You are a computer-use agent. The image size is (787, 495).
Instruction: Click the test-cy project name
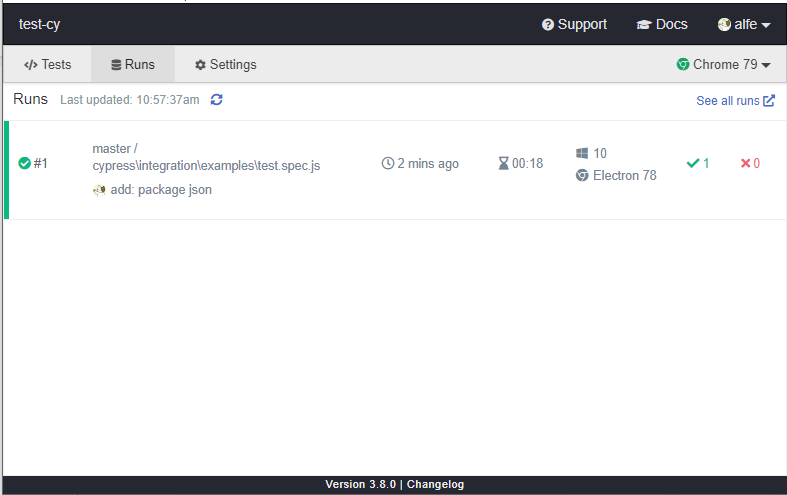pos(39,24)
